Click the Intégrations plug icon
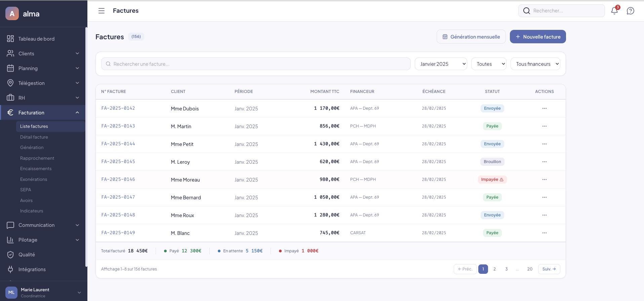 point(10,269)
